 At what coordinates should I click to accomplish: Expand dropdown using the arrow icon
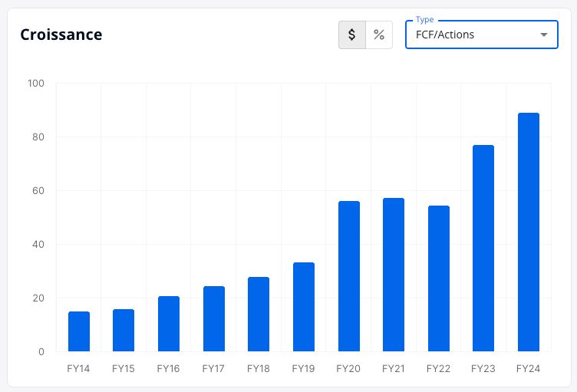[x=544, y=35]
